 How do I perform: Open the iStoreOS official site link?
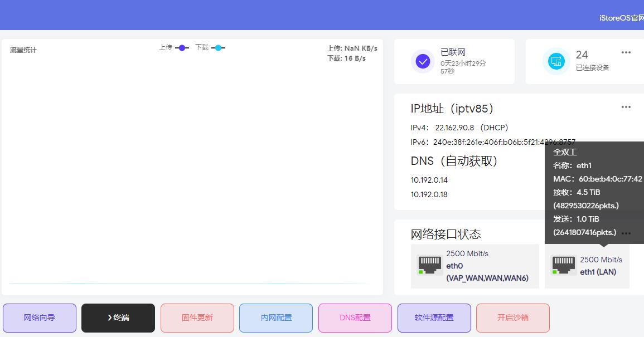click(621, 18)
